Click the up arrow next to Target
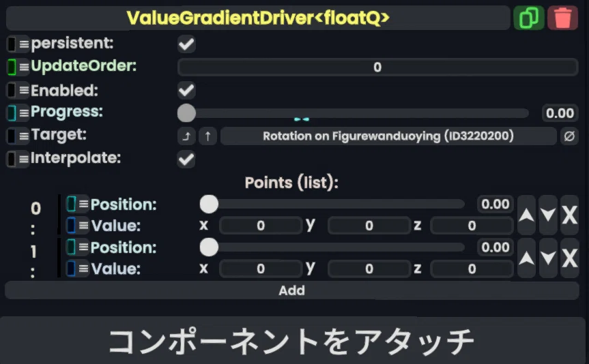 click(x=207, y=136)
